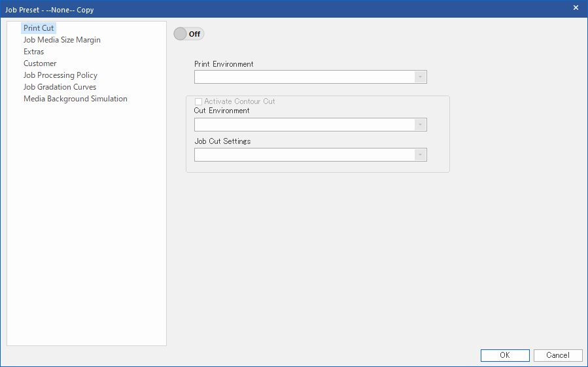This screenshot has height=367, width=588.
Task: Expand the Print Environment dropdown arrow
Action: click(420, 77)
